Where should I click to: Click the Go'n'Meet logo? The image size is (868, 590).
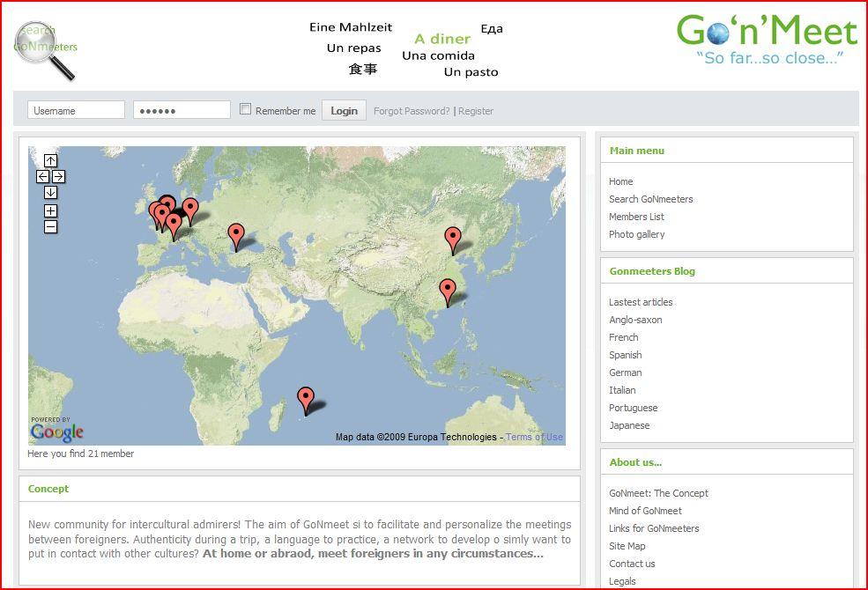click(x=767, y=30)
